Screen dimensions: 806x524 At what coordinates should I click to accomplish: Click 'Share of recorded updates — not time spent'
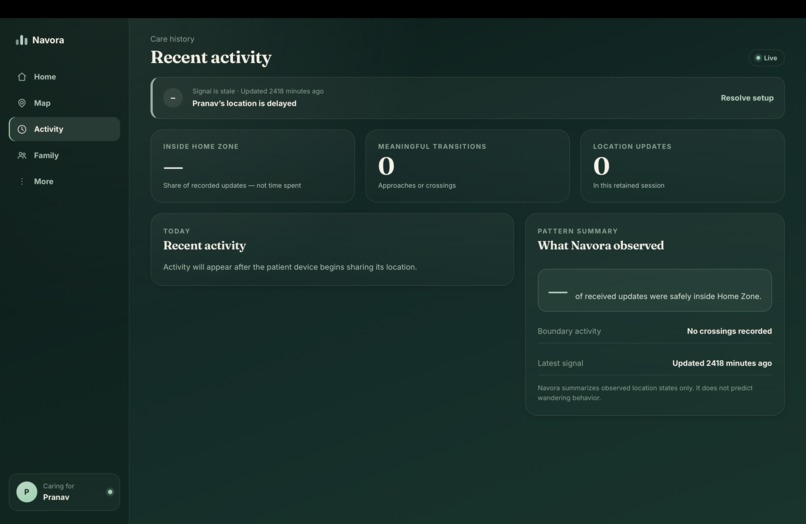232,186
